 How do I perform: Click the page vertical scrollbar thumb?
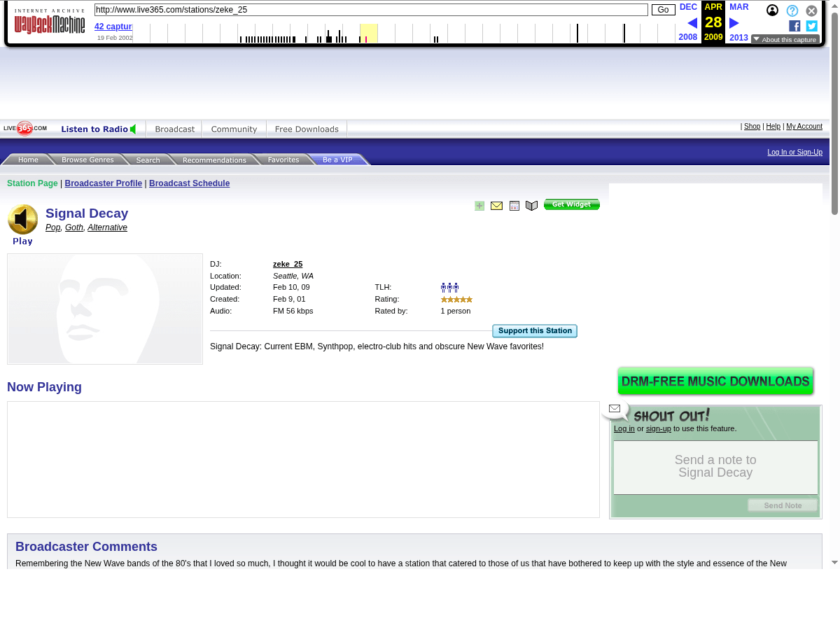834,113
